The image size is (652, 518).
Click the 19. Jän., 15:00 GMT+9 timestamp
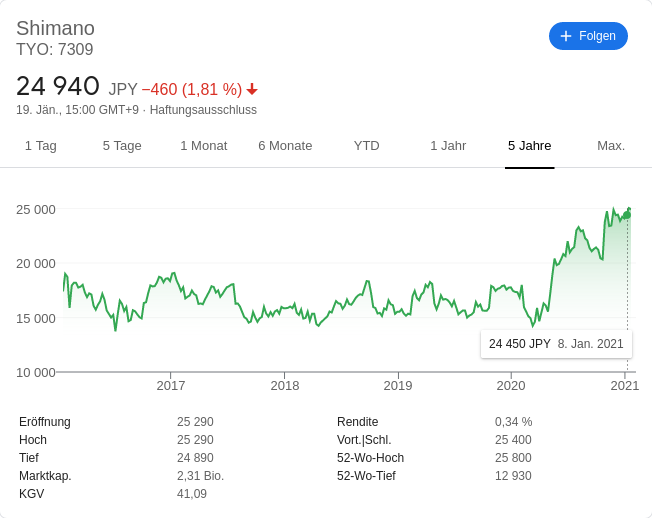coord(77,110)
